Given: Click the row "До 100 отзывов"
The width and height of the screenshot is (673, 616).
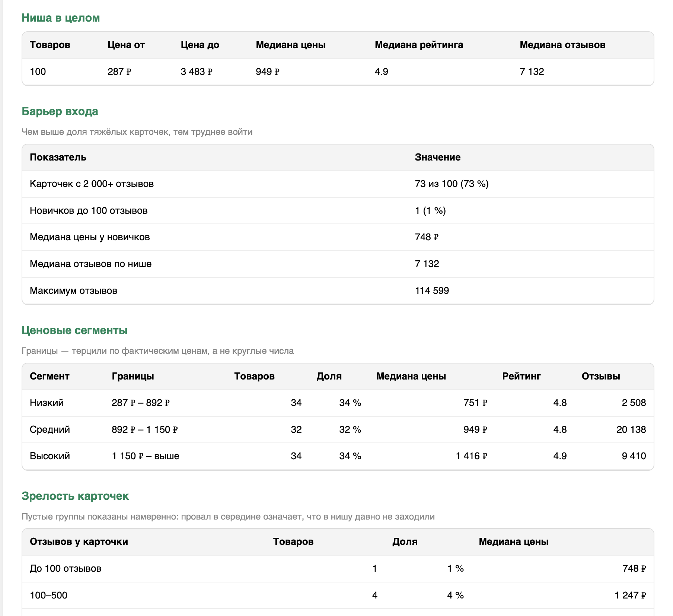Looking at the screenshot, I should click(x=338, y=569).
